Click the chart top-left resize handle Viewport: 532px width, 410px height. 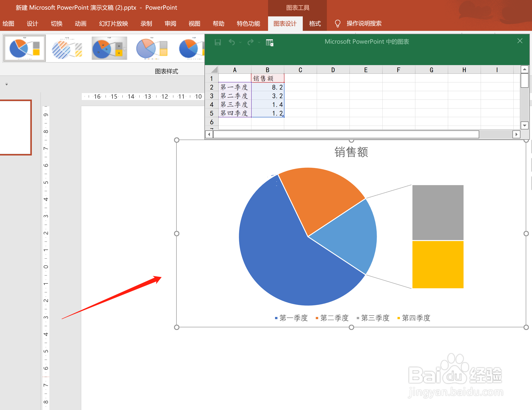coord(177,140)
